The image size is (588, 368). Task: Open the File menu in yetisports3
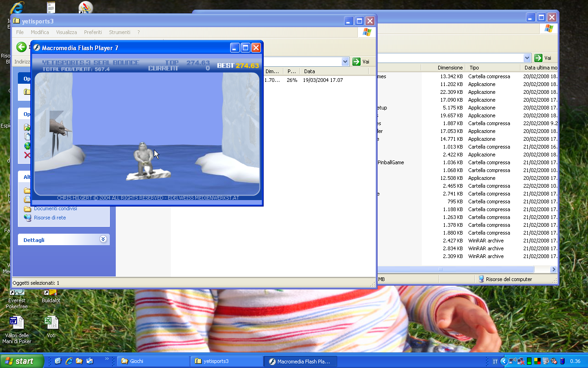pyautogui.click(x=20, y=33)
